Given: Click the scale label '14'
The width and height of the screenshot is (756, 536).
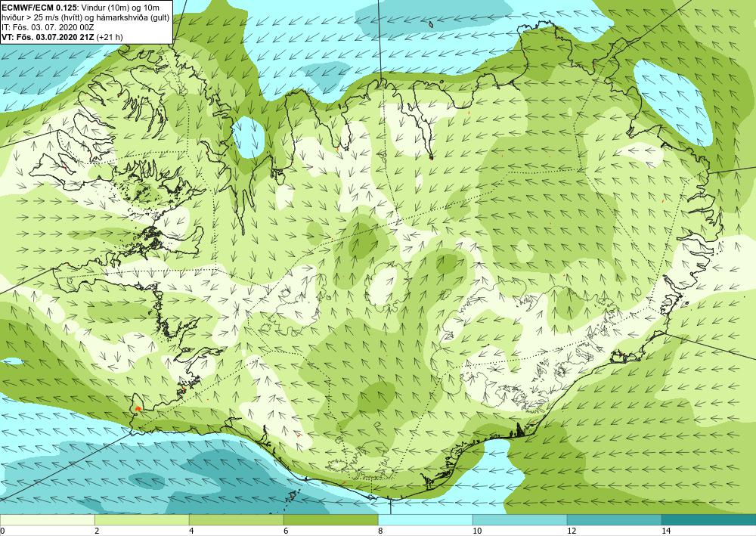Looking at the screenshot, I should click(x=666, y=531).
